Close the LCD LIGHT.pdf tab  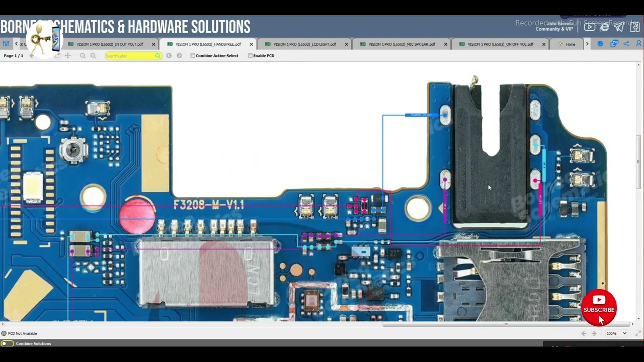346,44
